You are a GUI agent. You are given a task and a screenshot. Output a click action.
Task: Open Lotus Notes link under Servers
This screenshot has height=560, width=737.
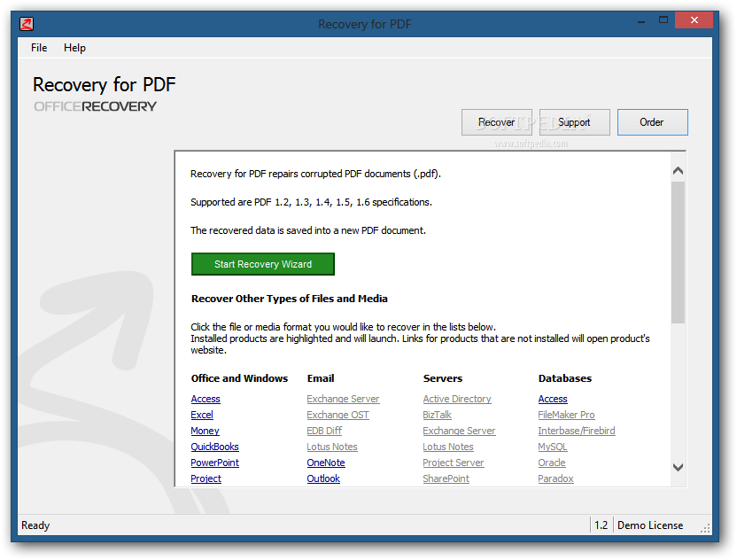point(448,447)
